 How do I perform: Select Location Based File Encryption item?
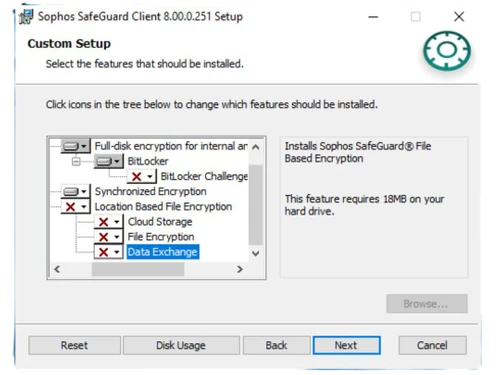click(x=163, y=207)
